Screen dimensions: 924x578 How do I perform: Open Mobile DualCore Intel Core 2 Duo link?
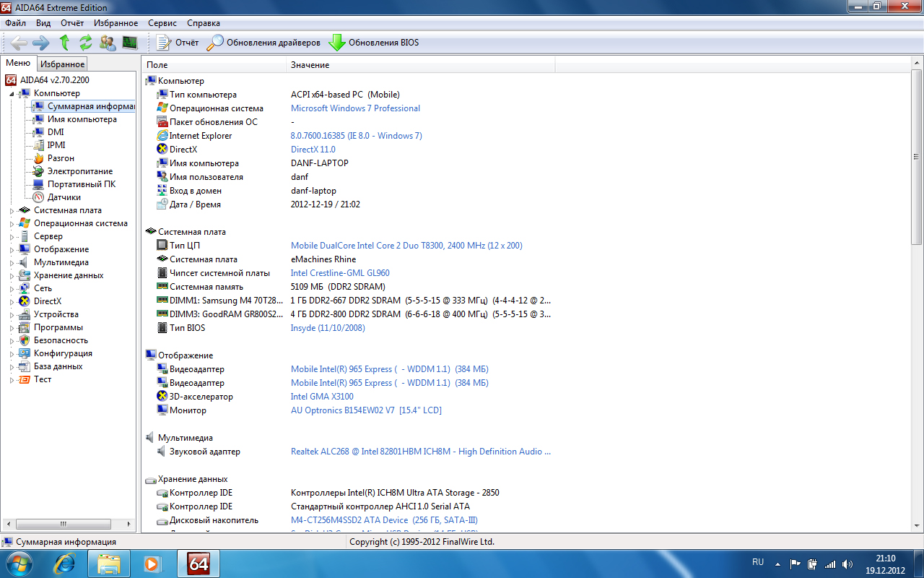(x=406, y=246)
